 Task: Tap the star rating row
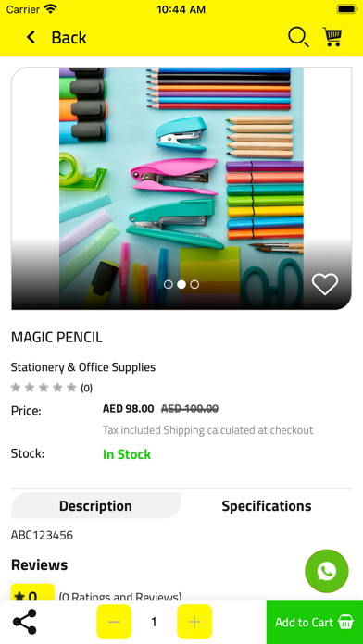click(52, 388)
